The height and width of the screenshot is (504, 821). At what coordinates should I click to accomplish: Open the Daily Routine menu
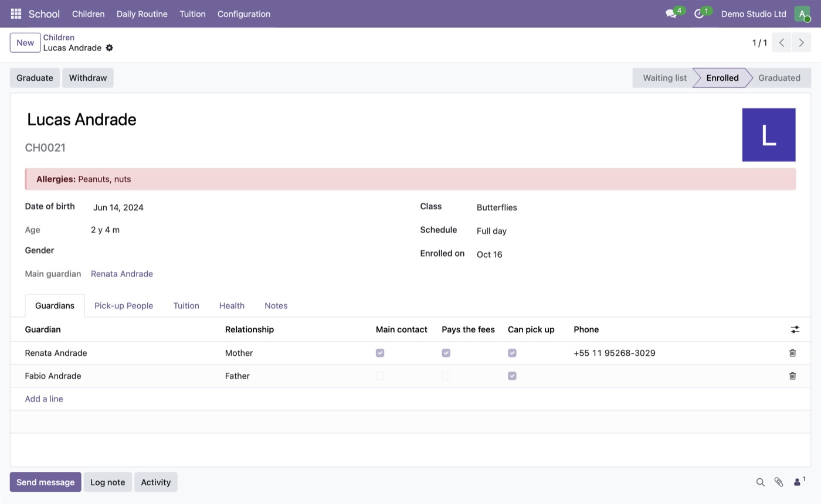142,13
